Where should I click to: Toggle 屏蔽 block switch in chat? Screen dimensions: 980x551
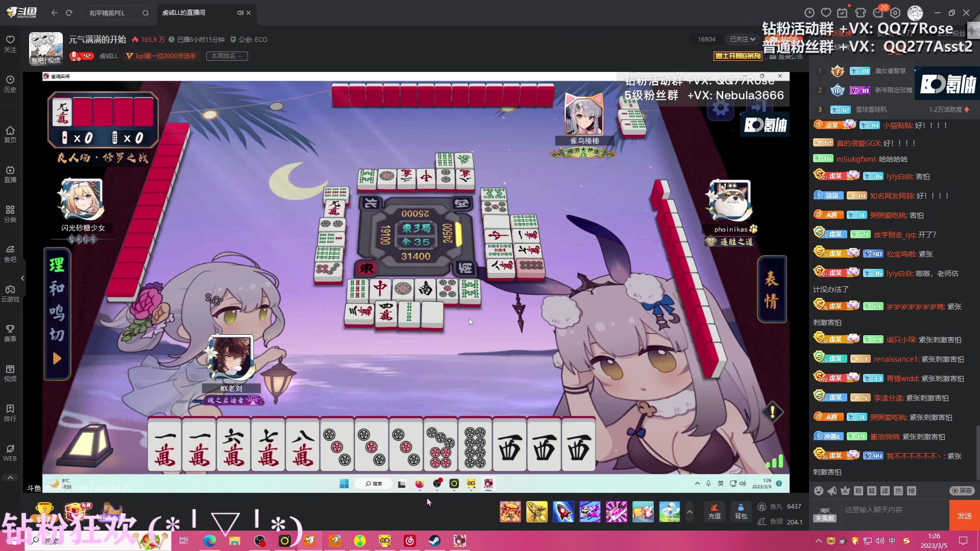[962, 491]
